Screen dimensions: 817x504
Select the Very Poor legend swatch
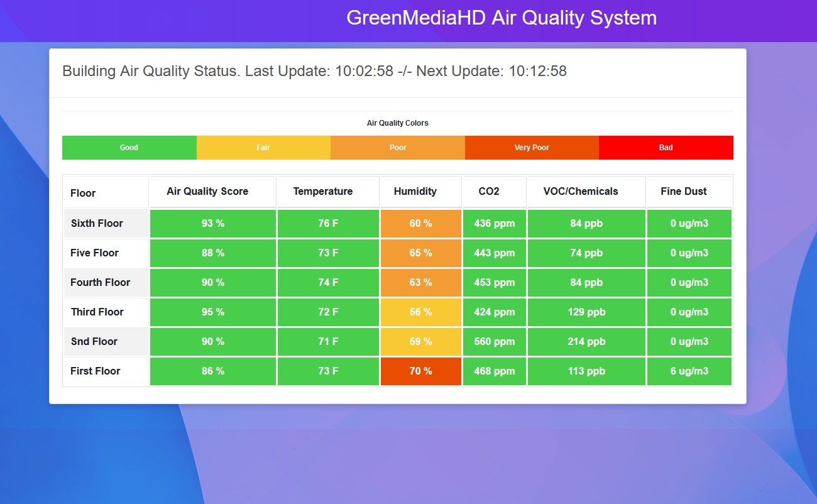[532, 148]
